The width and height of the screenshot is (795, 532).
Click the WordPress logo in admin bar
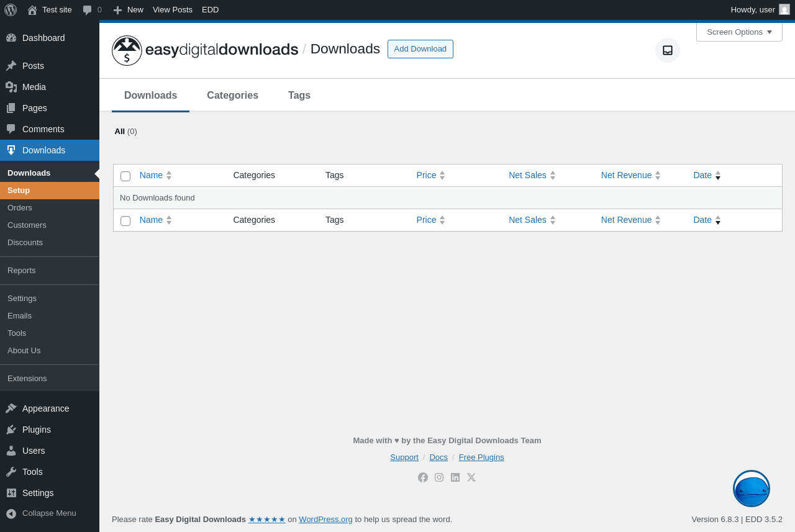point(11,9)
